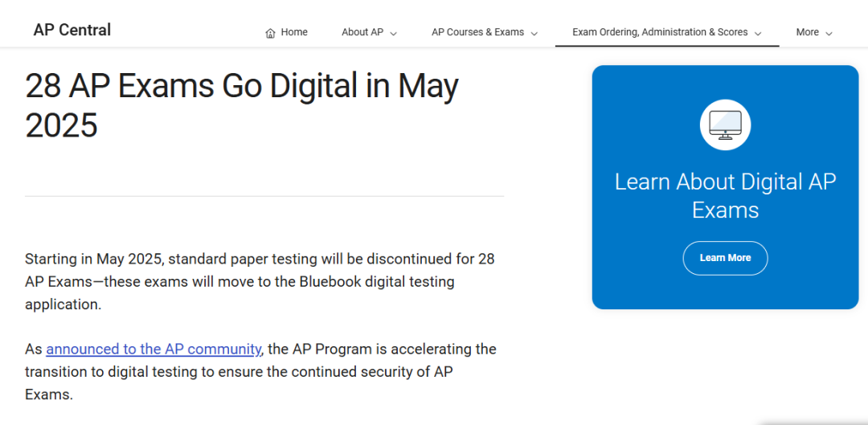This screenshot has width=868, height=425.
Task: Open the AP Courses & Exams menu label
Action: tap(477, 32)
